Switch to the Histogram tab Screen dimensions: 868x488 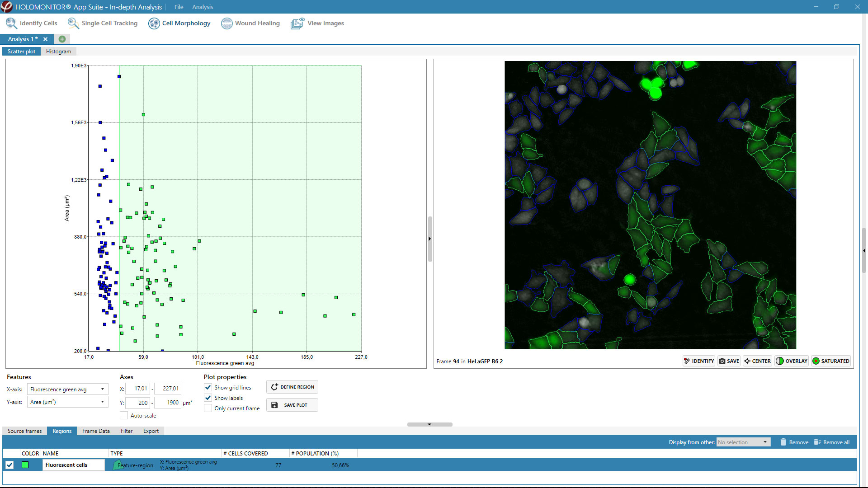pos(58,51)
